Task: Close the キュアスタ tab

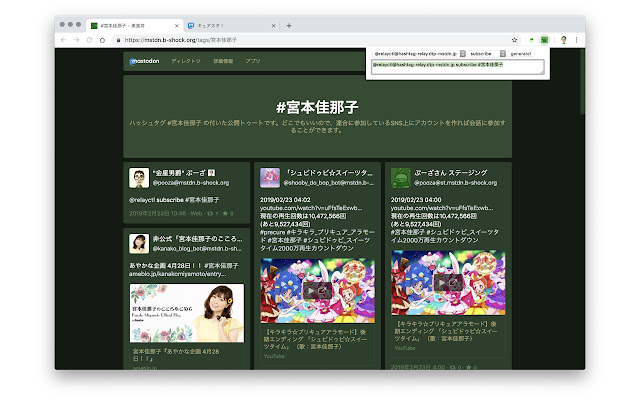Action: [x=273, y=26]
